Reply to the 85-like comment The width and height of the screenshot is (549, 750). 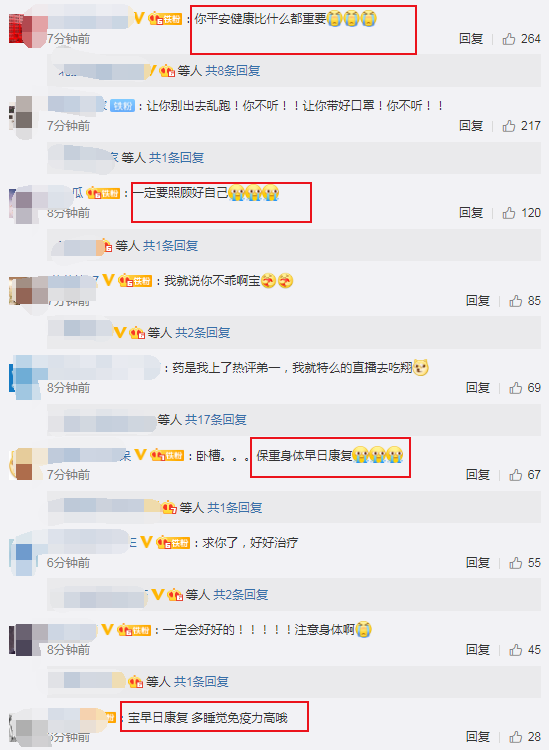(x=478, y=301)
